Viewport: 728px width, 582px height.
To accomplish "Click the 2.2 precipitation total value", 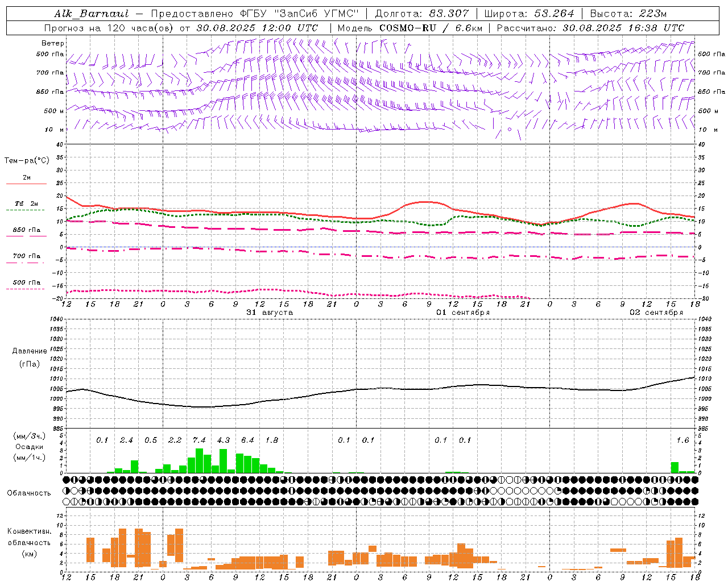I will point(175,440).
